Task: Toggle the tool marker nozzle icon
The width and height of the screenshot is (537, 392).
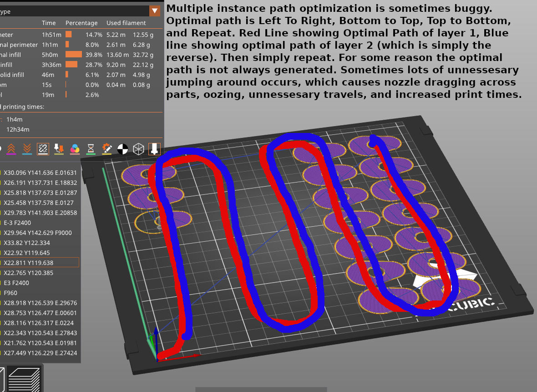Action: [154, 148]
